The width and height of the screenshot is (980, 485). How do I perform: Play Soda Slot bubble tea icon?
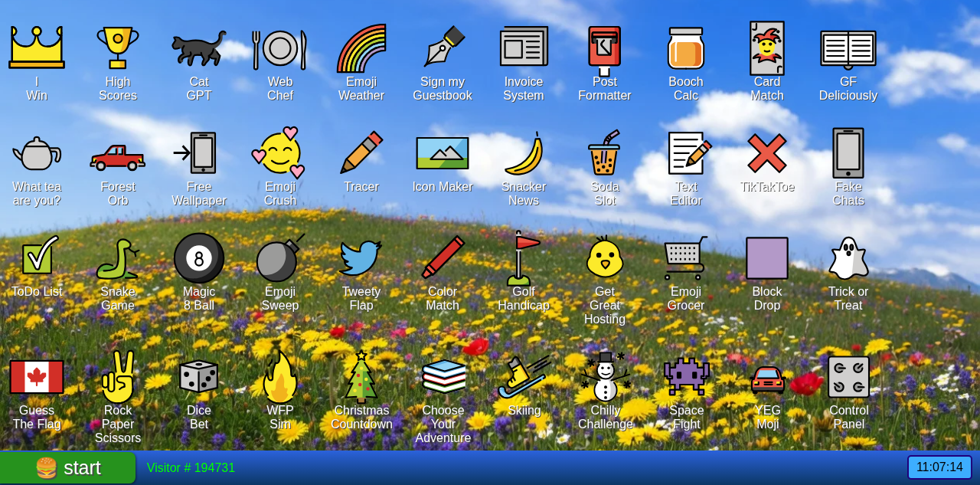(x=605, y=152)
